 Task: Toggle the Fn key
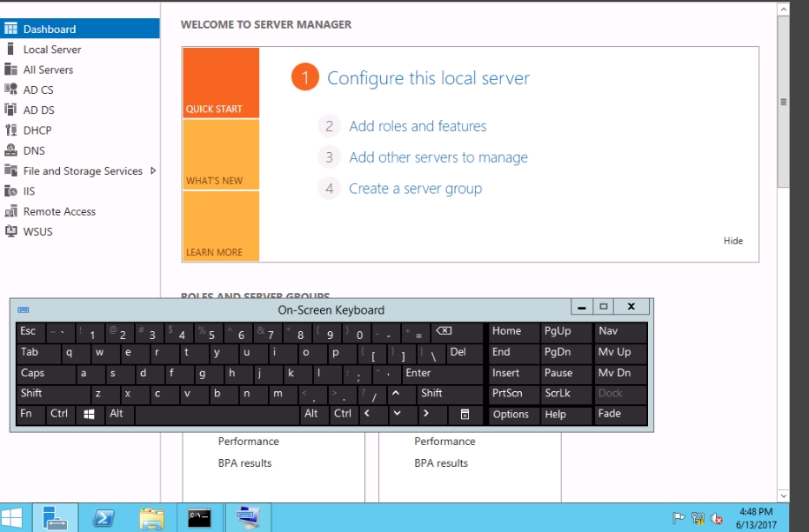pos(31,415)
